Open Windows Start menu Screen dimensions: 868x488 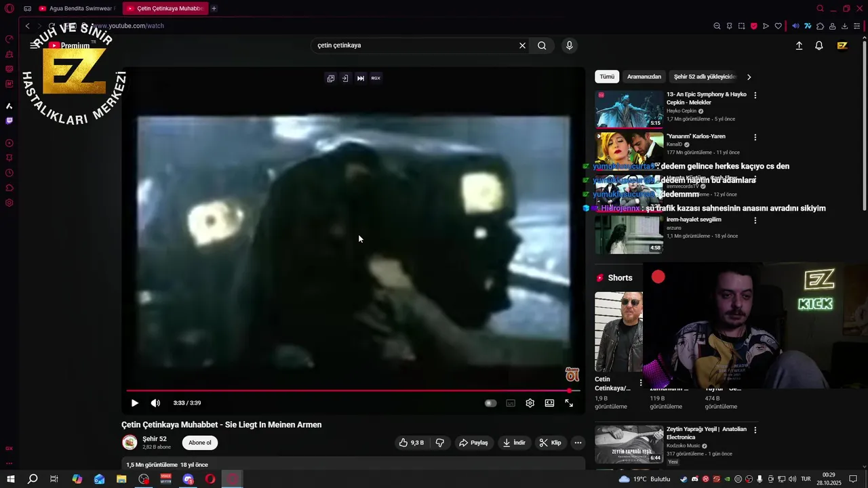click(x=10, y=479)
